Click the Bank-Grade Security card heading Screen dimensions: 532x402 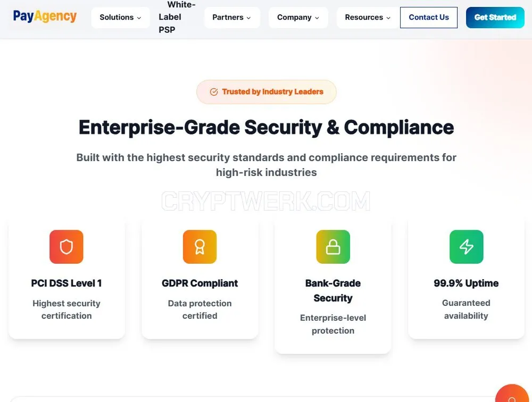coord(333,291)
